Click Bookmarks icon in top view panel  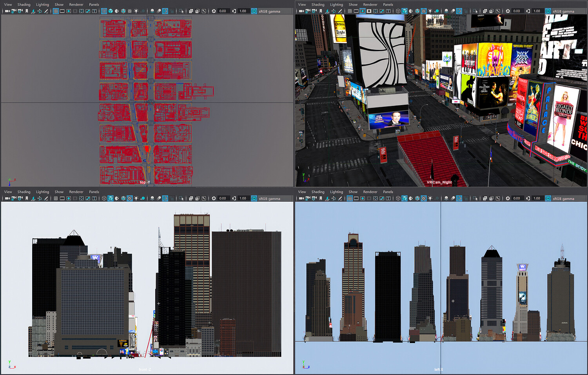click(x=27, y=11)
